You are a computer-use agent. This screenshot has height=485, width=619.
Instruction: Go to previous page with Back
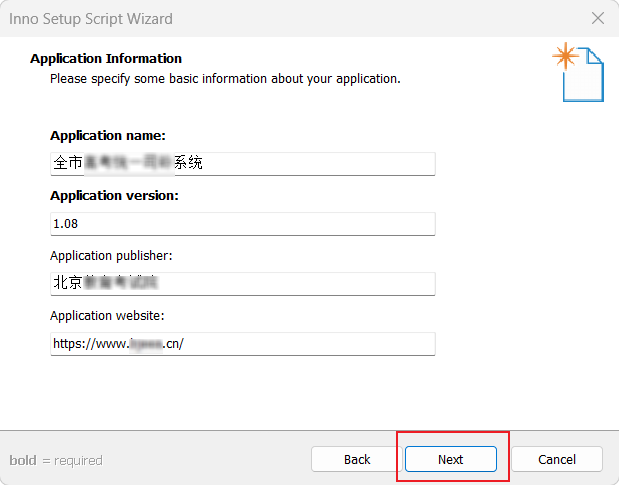[357, 459]
